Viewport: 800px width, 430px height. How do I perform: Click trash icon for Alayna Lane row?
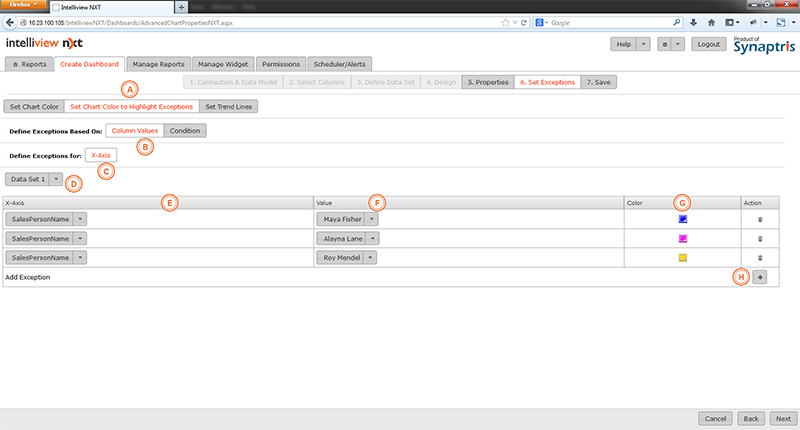pos(760,238)
